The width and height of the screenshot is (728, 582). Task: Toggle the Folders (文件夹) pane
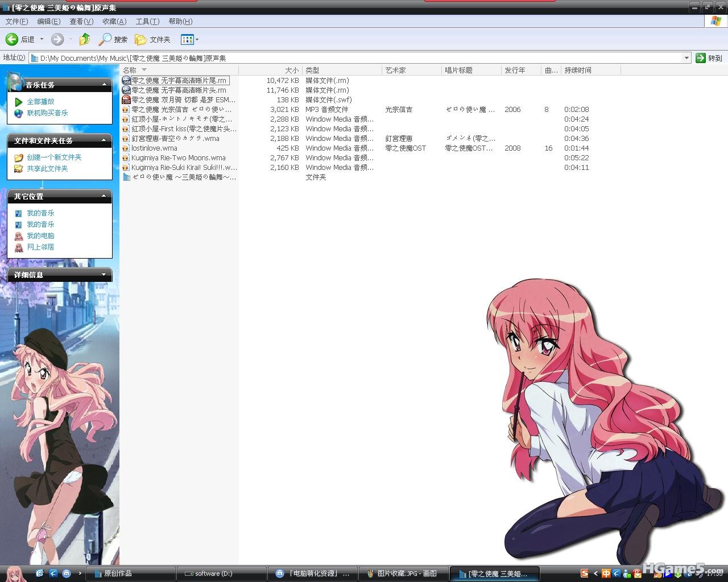coord(152,39)
